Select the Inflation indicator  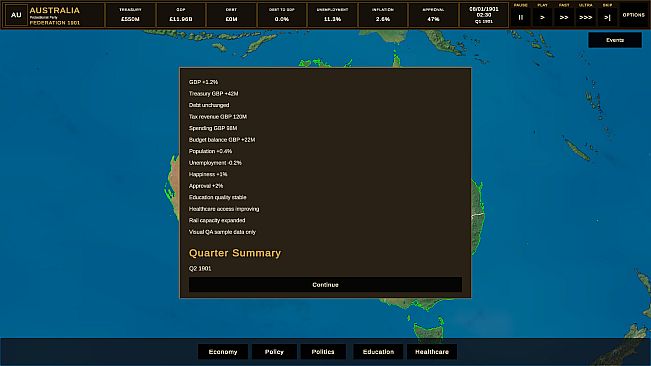(x=383, y=15)
